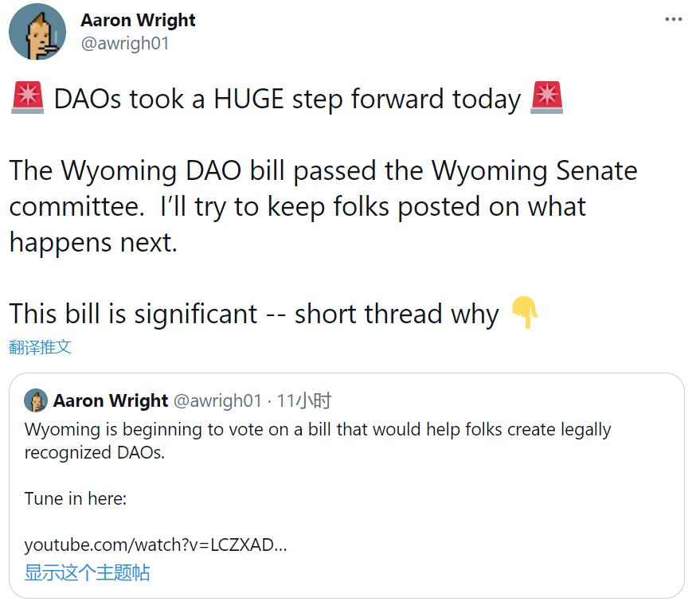Open the youtube.com/watch link
The width and height of the screenshot is (700, 613).
point(155,545)
